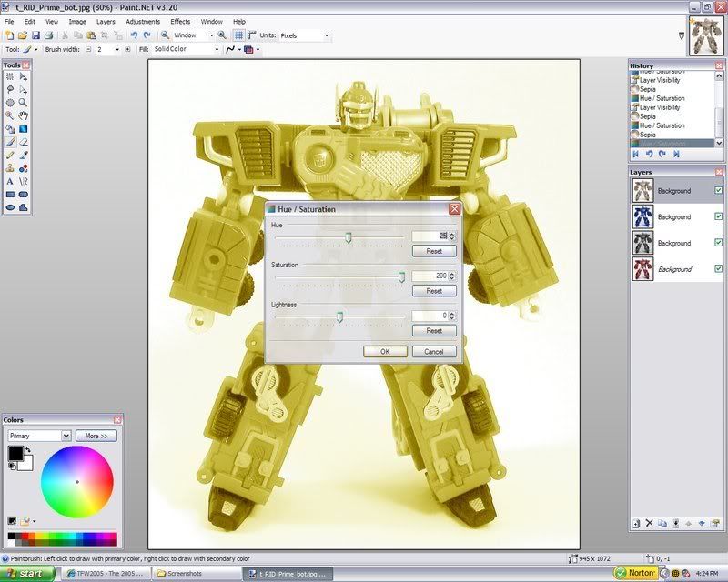This screenshot has width=728, height=582.
Task: Click the Print toolbar icon
Action: (x=48, y=35)
